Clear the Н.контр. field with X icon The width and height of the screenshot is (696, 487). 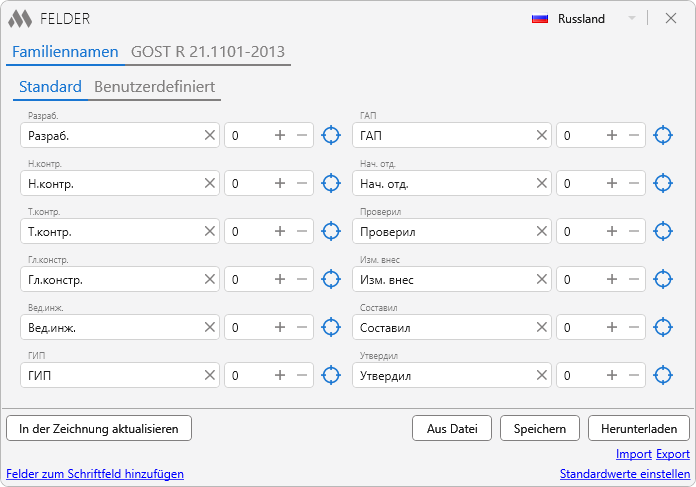[210, 183]
